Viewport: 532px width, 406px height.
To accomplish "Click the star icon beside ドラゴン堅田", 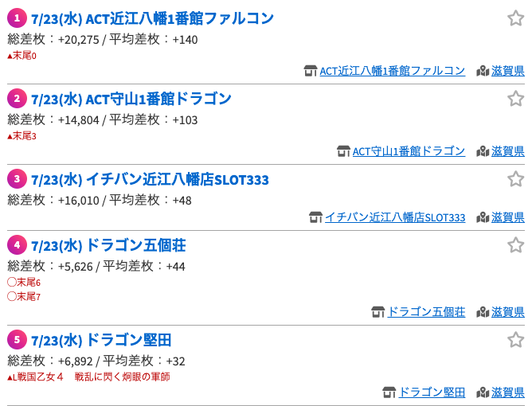I will pos(516,339).
